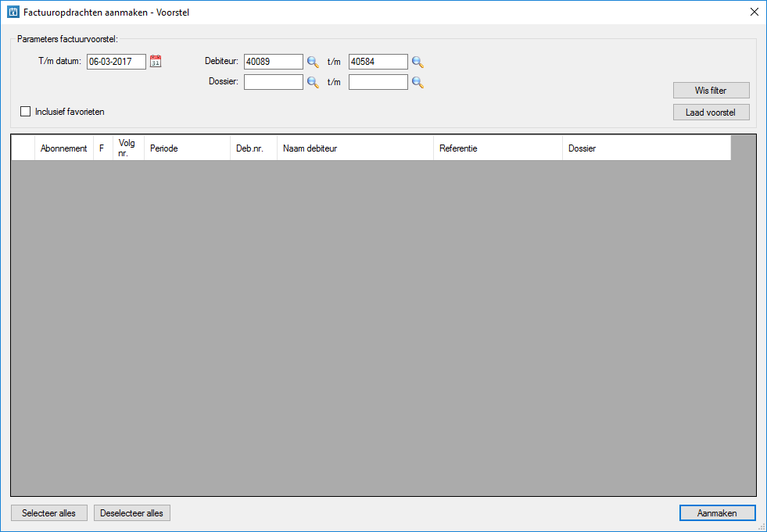Screen dimensions: 767x532
Task: Sort by Volg nr. column header
Action: 129,148
